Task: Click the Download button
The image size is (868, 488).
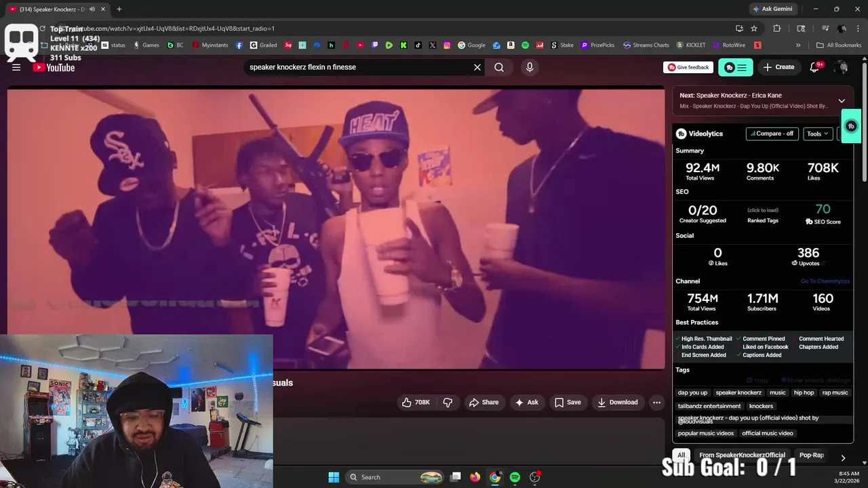Action: 617,402
